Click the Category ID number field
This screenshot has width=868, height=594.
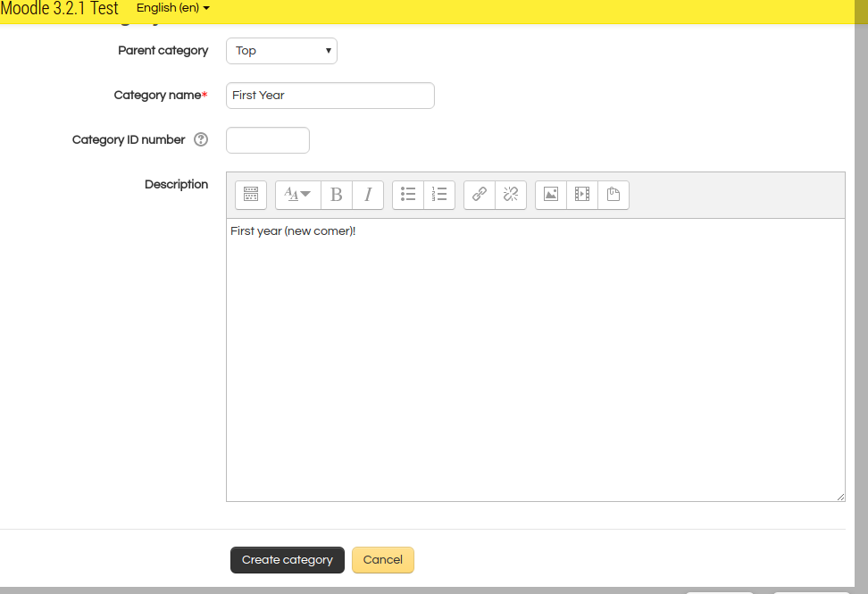pos(268,140)
